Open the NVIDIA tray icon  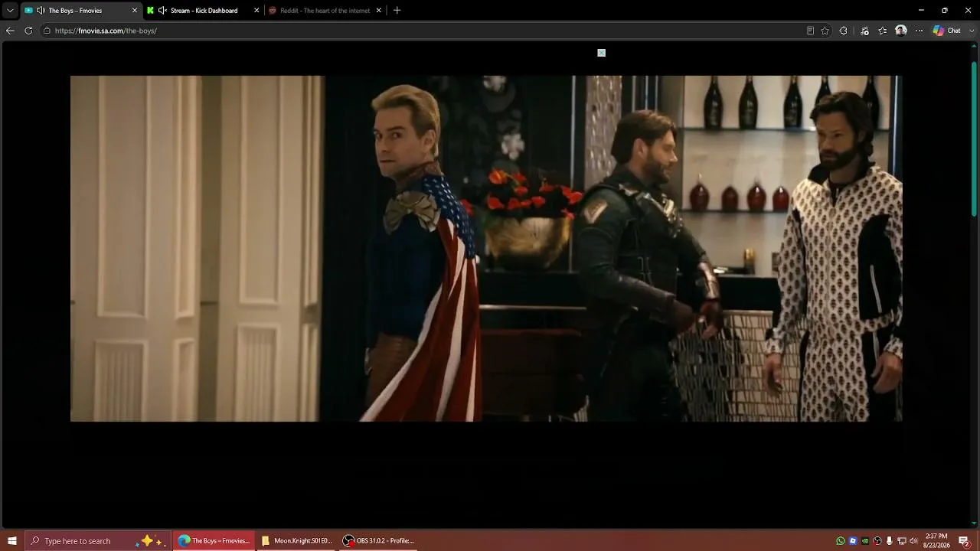(x=865, y=541)
